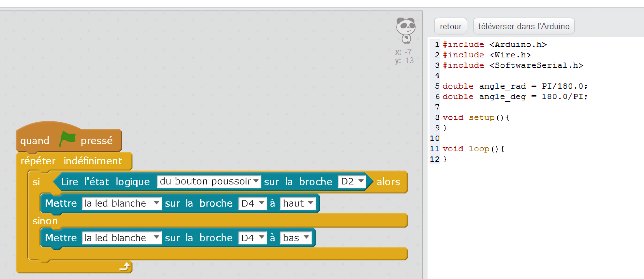The image size is (644, 279).
Task: Expand the D4 dropdown in the bas block
Action: pyautogui.click(x=253, y=238)
